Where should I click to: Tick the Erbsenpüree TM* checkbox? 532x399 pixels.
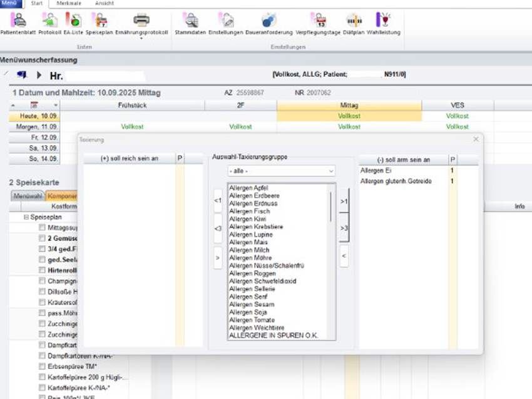42,366
